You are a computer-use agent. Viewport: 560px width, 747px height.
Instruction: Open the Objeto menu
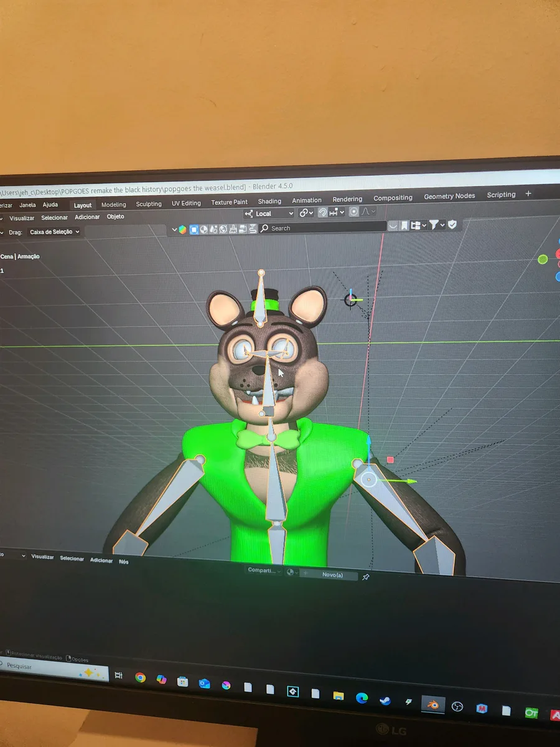(115, 217)
